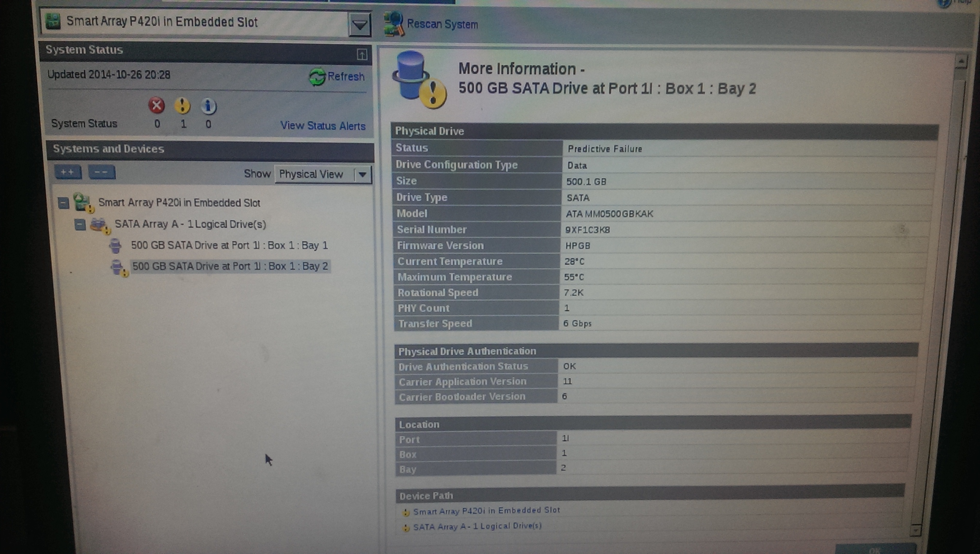Screen dimensions: 980x554
Task: Click rotational speed value 7.2K
Action: point(573,293)
